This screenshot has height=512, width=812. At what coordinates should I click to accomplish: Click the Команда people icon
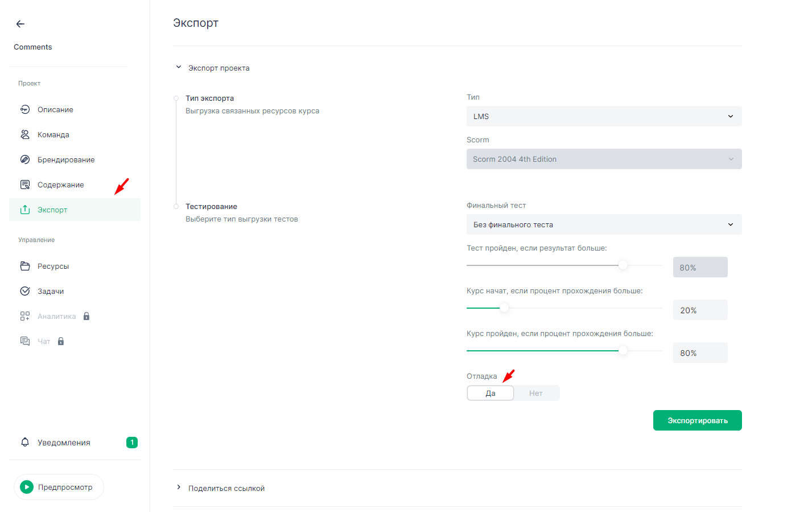click(x=25, y=134)
